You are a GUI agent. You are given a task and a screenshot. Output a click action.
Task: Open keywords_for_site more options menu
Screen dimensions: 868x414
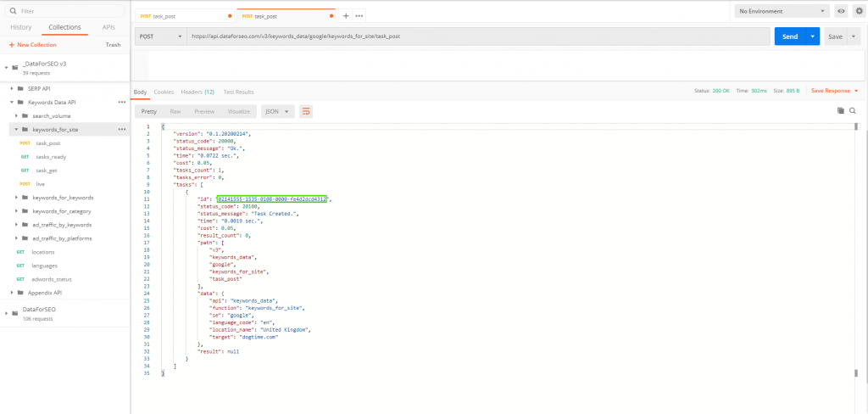(x=122, y=130)
